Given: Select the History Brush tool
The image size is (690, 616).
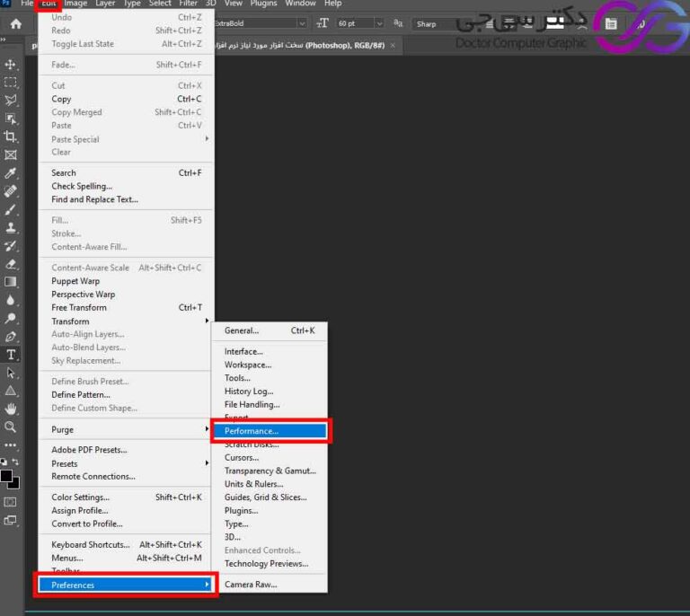Looking at the screenshot, I should pos(11,246).
